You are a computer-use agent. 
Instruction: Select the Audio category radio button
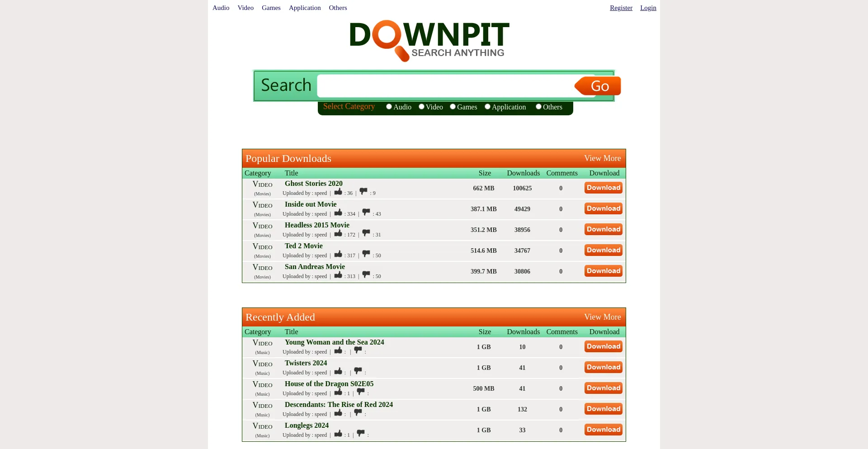click(x=389, y=107)
